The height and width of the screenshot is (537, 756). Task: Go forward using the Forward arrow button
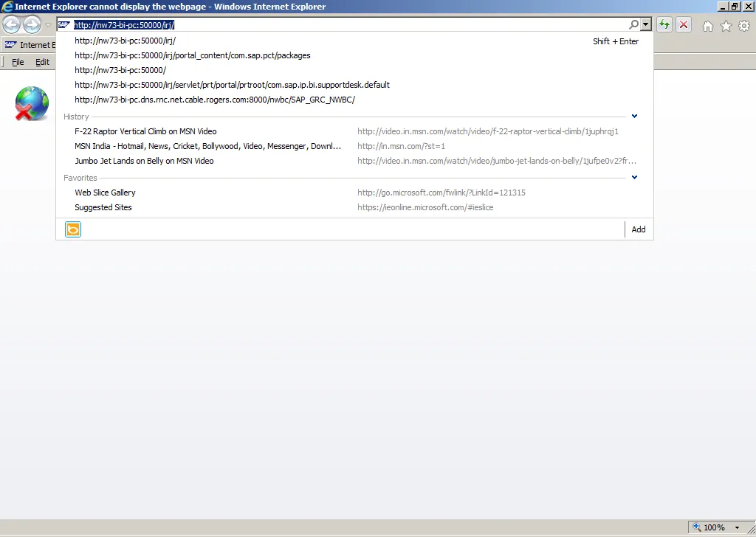click(32, 24)
